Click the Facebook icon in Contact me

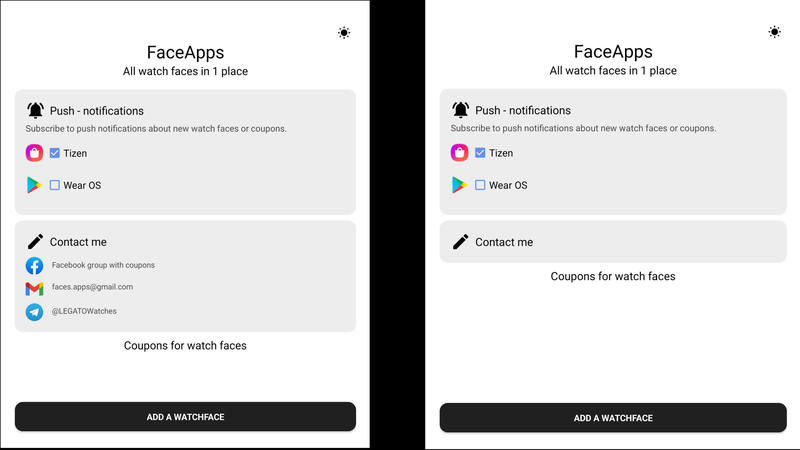click(34, 265)
